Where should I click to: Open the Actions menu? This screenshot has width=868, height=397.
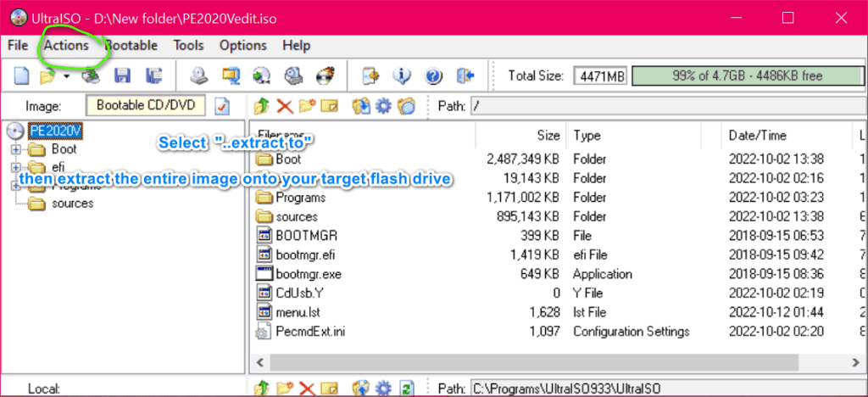(x=67, y=45)
